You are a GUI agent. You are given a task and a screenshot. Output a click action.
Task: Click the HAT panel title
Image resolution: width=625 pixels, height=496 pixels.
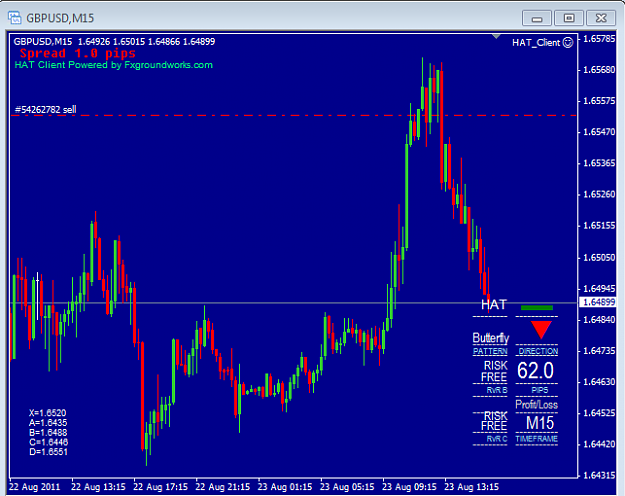[x=493, y=305]
